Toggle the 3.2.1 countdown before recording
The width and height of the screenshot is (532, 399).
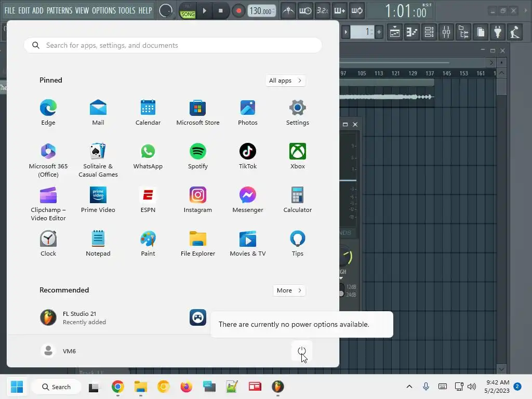(x=322, y=11)
